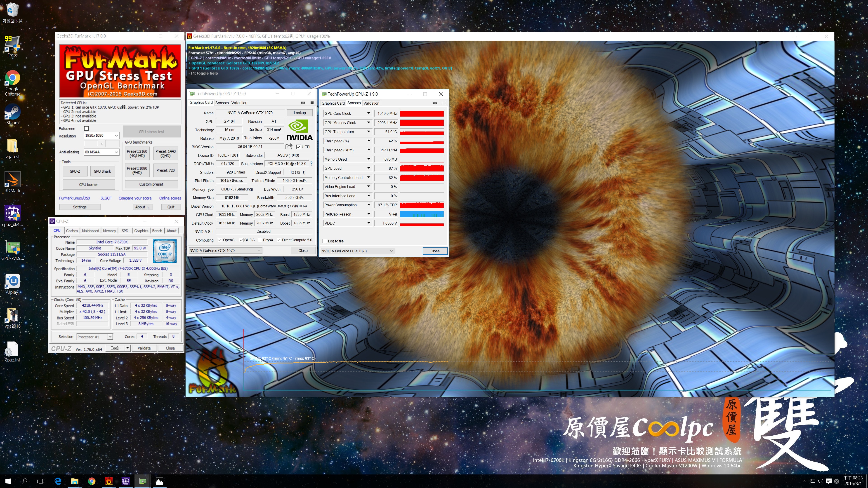This screenshot has width=868, height=488.
Task: Open the FurMark Linux/OSX link
Action: (x=74, y=198)
